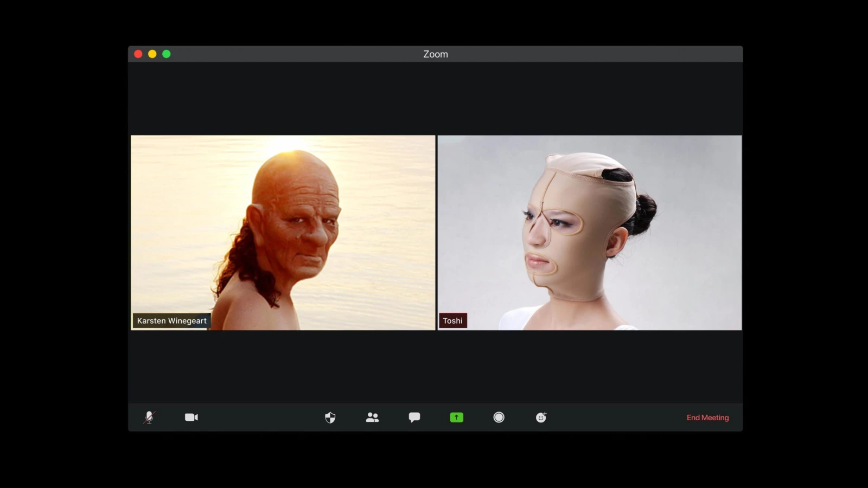868x488 pixels.
Task: Minimize the Zoom window with yellow button
Action: [152, 54]
